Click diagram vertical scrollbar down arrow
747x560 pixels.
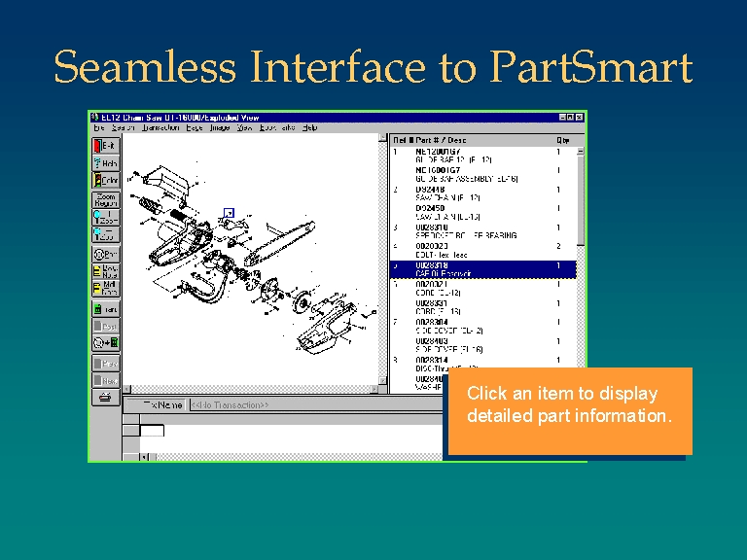click(382, 380)
